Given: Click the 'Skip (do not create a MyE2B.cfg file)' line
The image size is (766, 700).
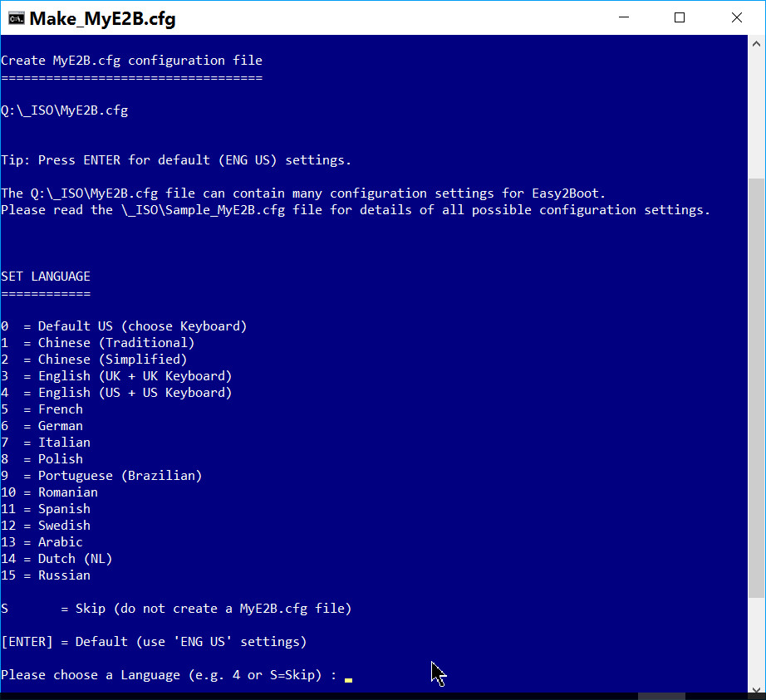Looking at the screenshot, I should pos(175,608).
